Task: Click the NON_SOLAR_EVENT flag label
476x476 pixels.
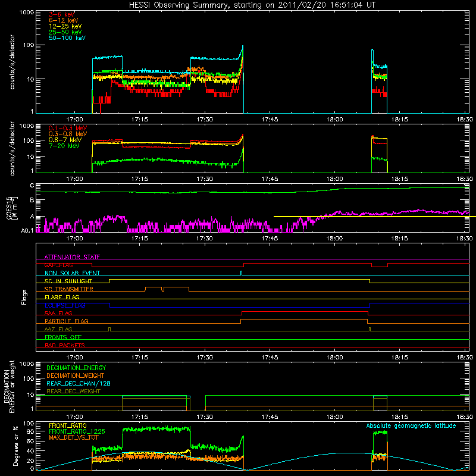Action: pos(72,273)
